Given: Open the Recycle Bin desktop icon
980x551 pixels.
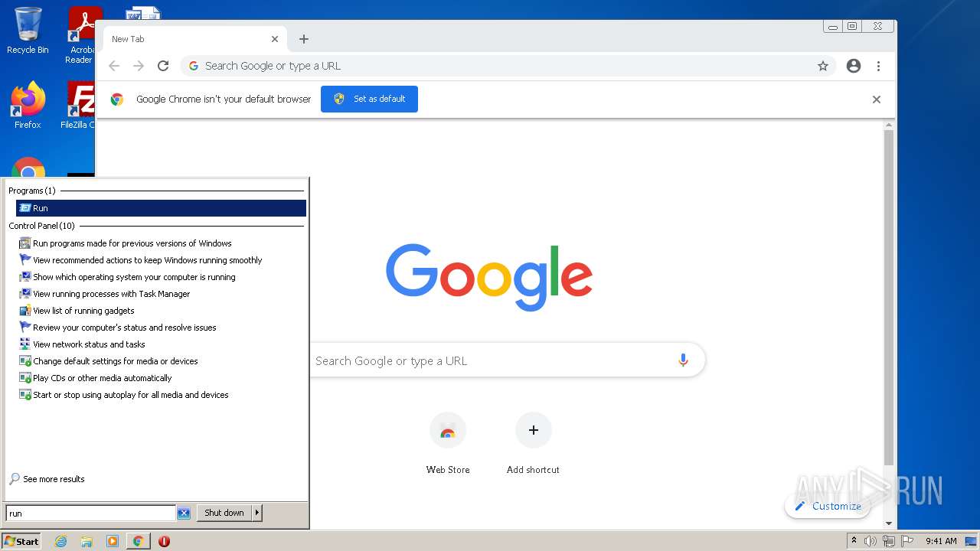Looking at the screenshot, I should (28, 31).
